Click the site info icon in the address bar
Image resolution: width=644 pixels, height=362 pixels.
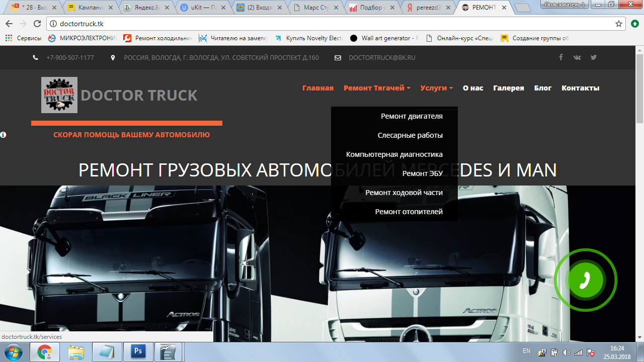pos(54,24)
